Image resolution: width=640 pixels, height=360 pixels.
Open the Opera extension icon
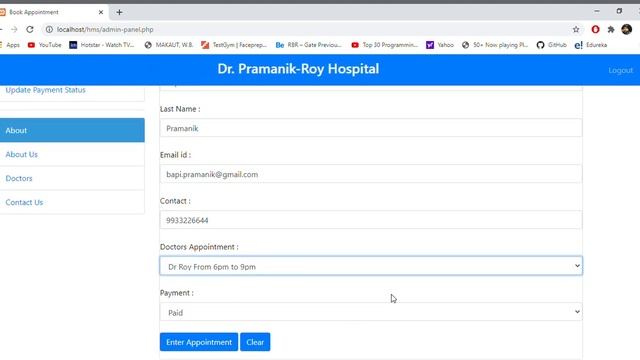click(x=595, y=29)
